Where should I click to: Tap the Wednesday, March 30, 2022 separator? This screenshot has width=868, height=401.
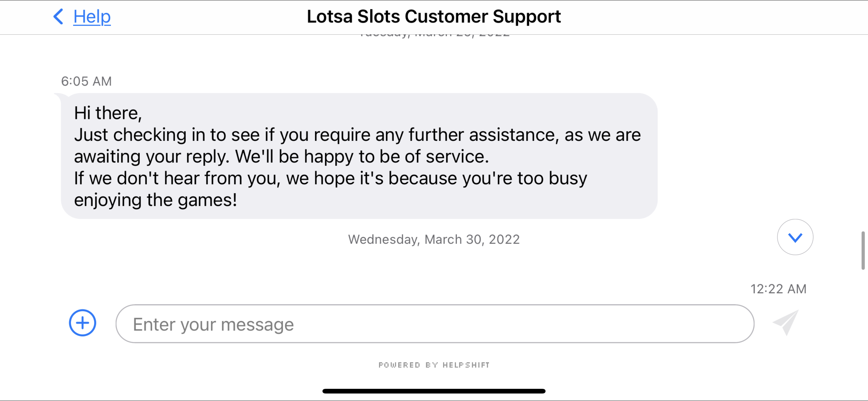[434, 240]
